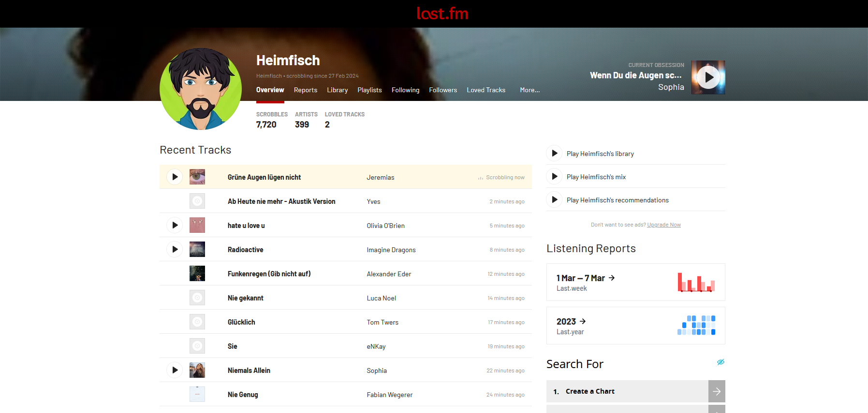This screenshot has height=413, width=868.
Task: Click play icon for Heimfisch's mix
Action: tap(554, 176)
